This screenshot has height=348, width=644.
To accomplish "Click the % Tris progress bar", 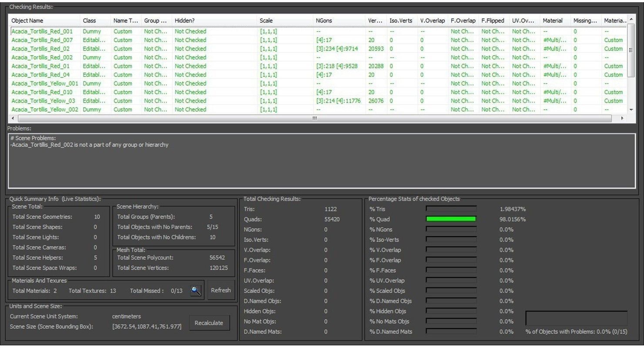I will click(451, 209).
